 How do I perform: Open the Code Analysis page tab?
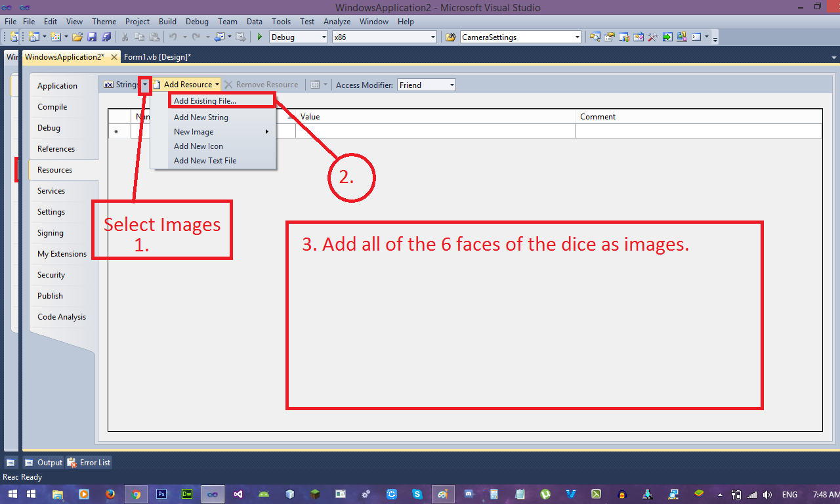tap(62, 317)
